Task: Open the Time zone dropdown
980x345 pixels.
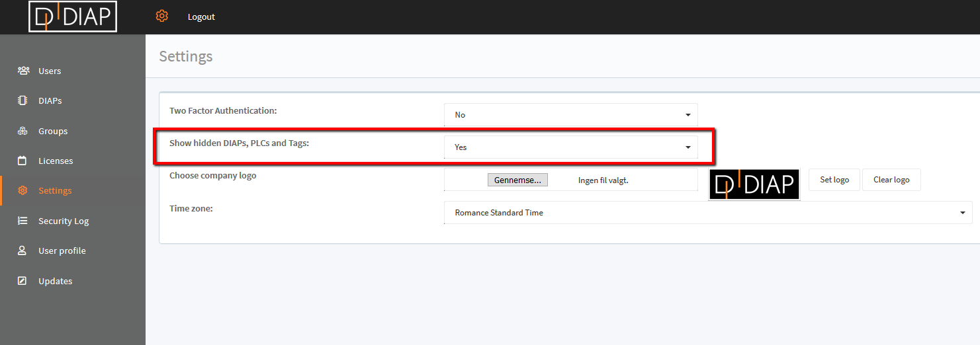Action: coord(708,212)
